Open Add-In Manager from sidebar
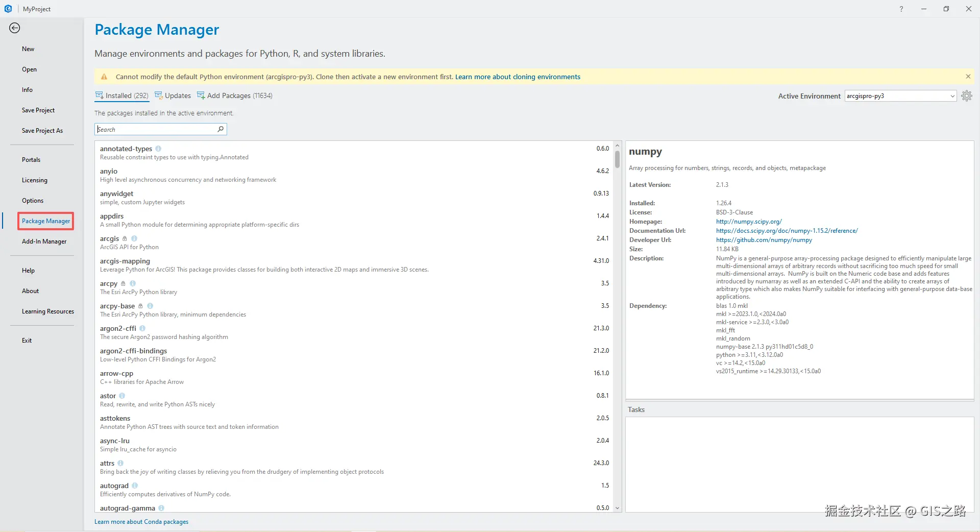 pyautogui.click(x=44, y=241)
